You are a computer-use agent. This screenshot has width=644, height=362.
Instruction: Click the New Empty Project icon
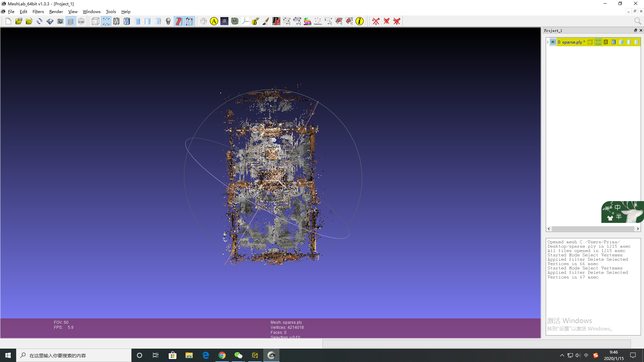click(8, 21)
